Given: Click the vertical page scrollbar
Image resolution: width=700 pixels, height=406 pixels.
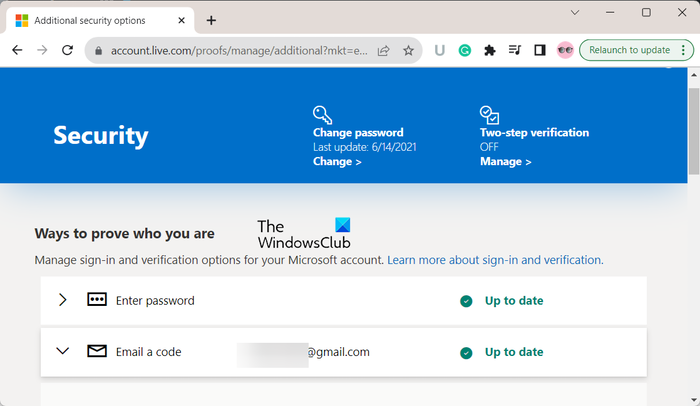Looking at the screenshot, I should [693, 130].
